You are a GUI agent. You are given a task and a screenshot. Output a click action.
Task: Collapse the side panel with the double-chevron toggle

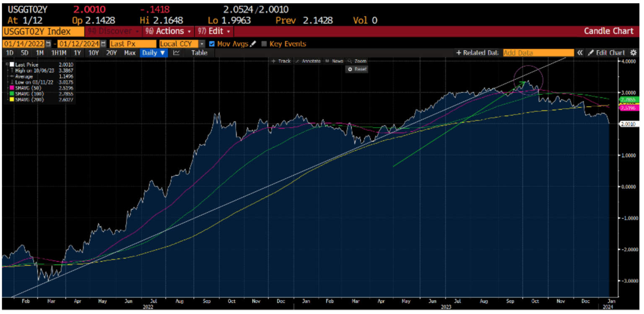[581, 53]
